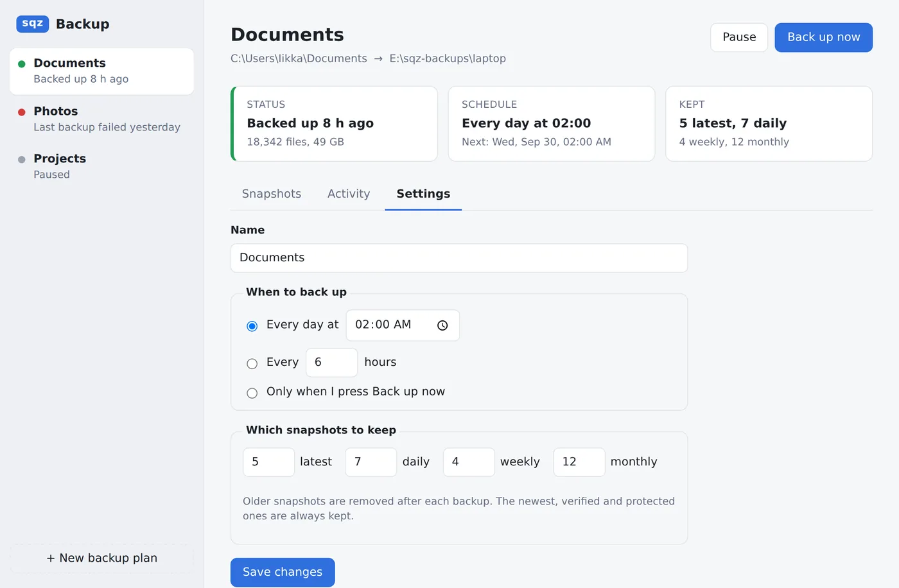This screenshot has width=899, height=588.
Task: Click the Name input field
Action: click(x=459, y=258)
